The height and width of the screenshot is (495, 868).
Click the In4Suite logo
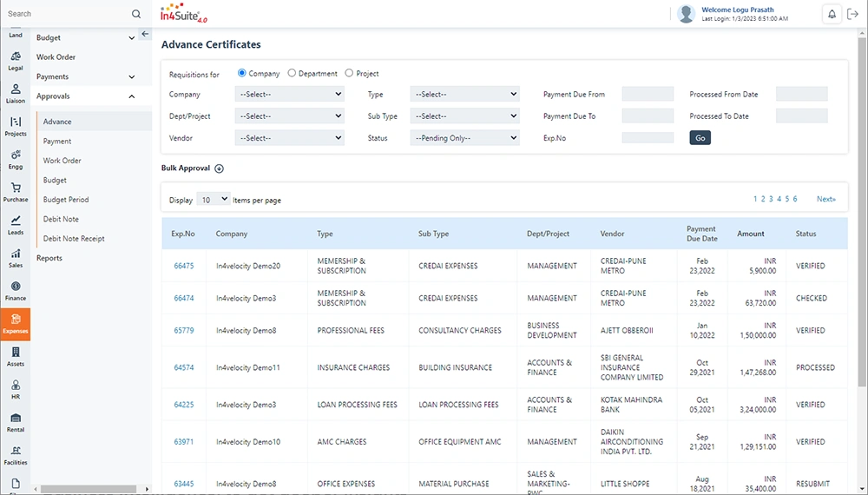coord(183,13)
